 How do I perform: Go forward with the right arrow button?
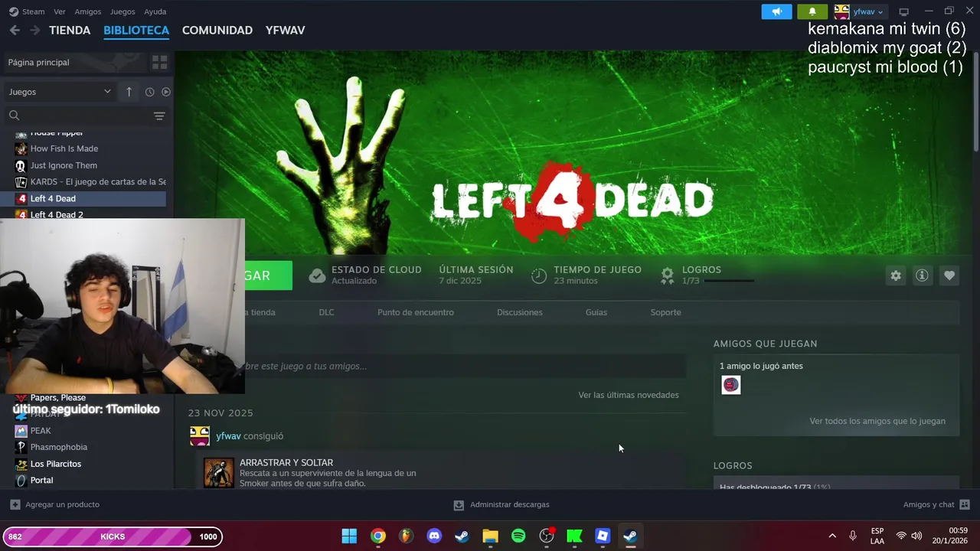[34, 30]
